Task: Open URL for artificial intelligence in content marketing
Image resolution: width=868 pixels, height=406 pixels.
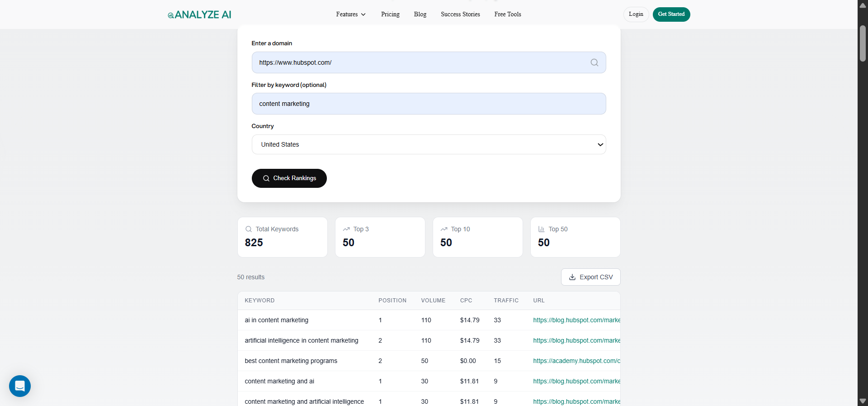Action: click(x=576, y=340)
